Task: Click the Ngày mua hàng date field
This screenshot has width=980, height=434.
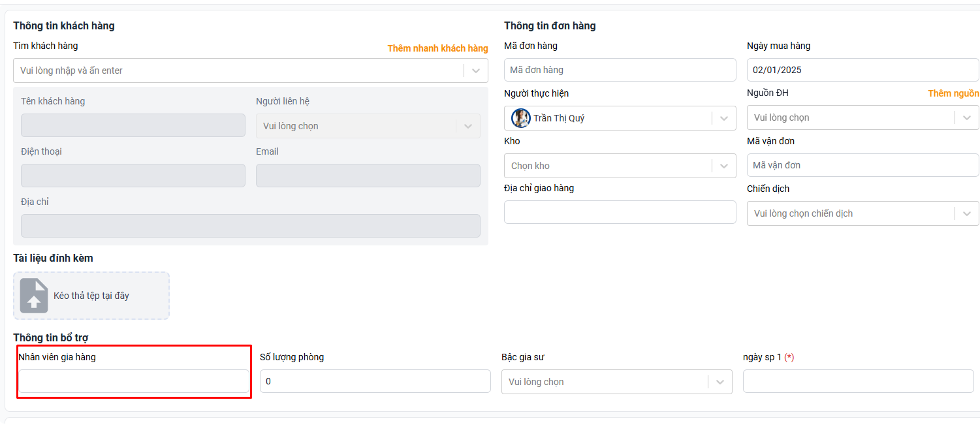Action: [862, 70]
